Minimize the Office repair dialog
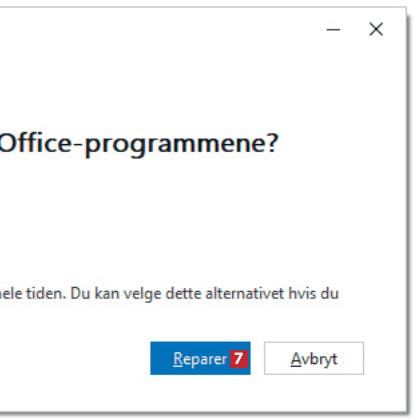Screen dimensions: 416x420 coord(333,30)
